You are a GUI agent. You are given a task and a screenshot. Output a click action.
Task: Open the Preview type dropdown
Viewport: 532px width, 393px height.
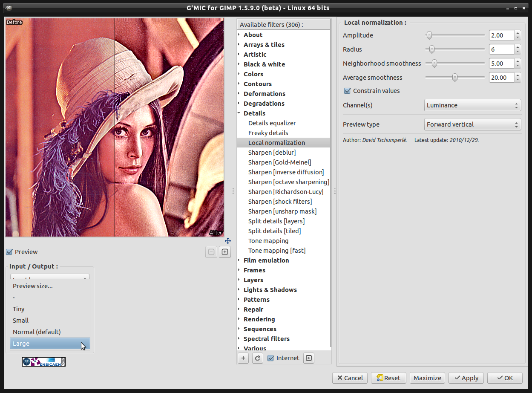[x=473, y=124]
